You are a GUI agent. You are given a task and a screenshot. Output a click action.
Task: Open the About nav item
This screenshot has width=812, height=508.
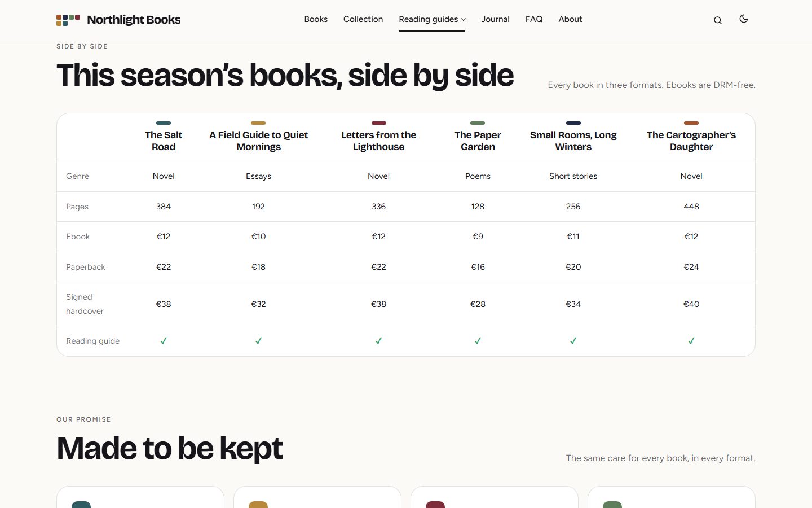(x=570, y=19)
